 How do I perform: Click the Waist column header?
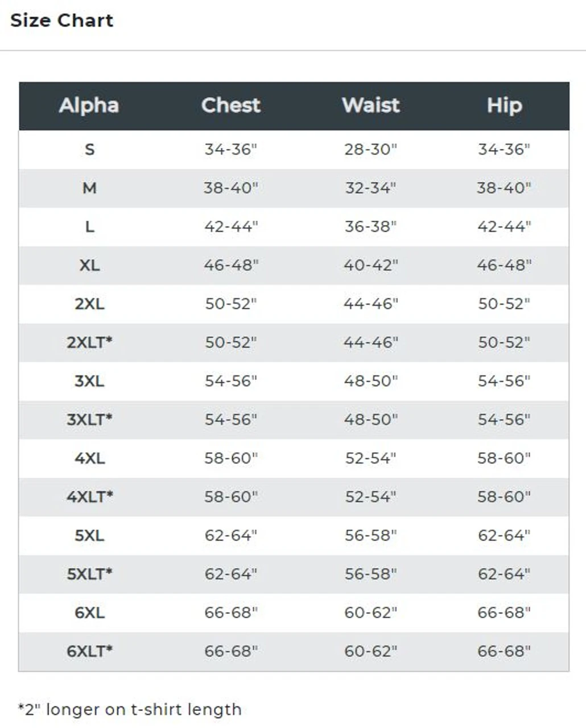pyautogui.click(x=370, y=106)
